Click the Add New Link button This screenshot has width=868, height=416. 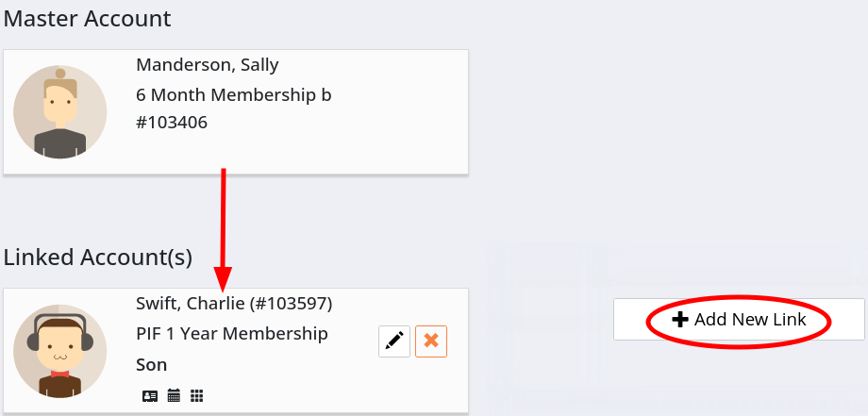click(739, 320)
